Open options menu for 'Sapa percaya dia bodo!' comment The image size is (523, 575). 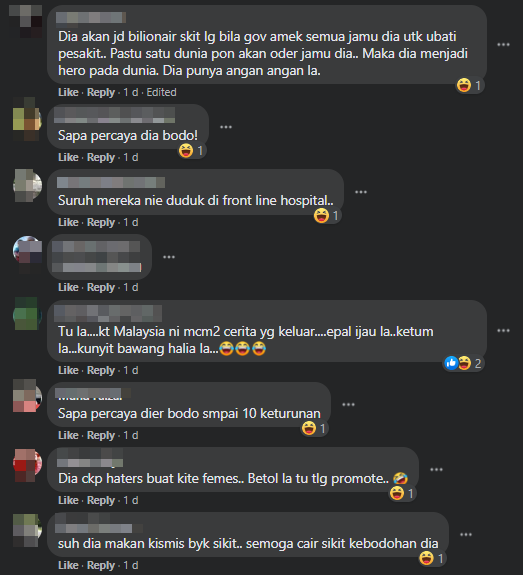(x=226, y=127)
